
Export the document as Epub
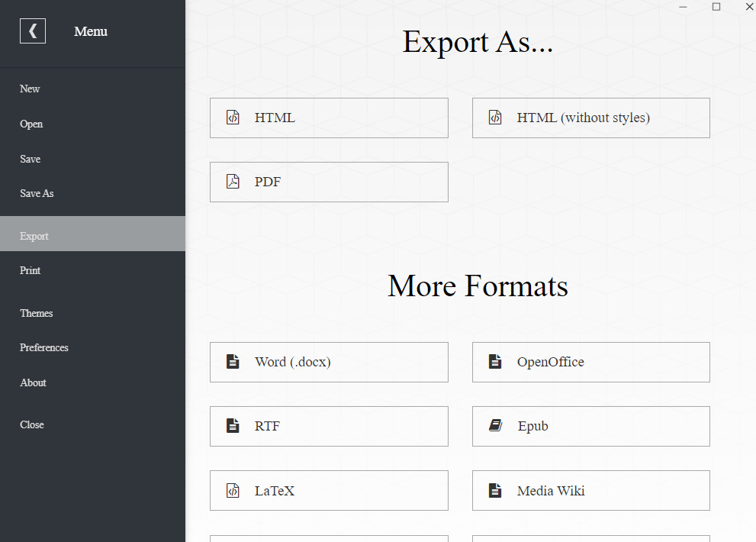[x=591, y=426]
